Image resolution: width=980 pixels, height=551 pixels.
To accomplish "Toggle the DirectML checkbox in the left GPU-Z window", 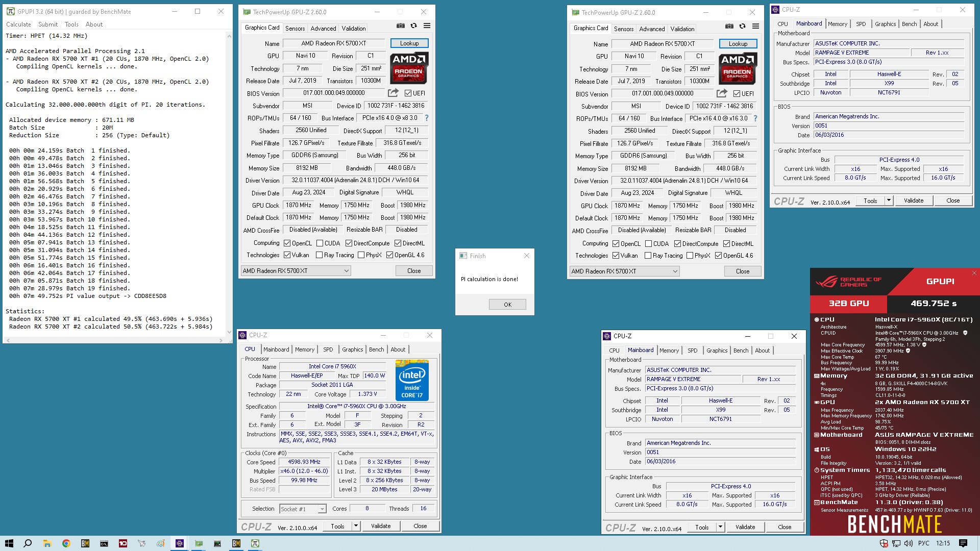I will click(398, 243).
